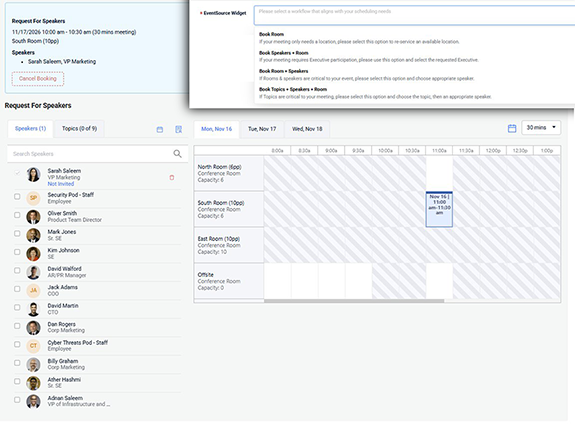
Task: Tick the Mark Jones checkbox
Action: (17, 233)
